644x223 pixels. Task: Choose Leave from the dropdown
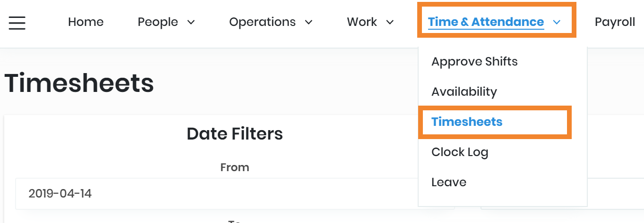(449, 182)
